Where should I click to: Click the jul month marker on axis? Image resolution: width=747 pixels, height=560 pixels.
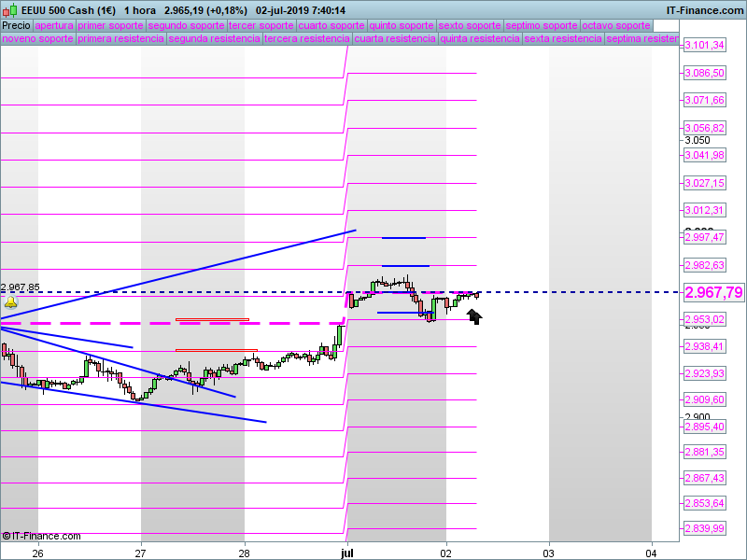pos(347,553)
